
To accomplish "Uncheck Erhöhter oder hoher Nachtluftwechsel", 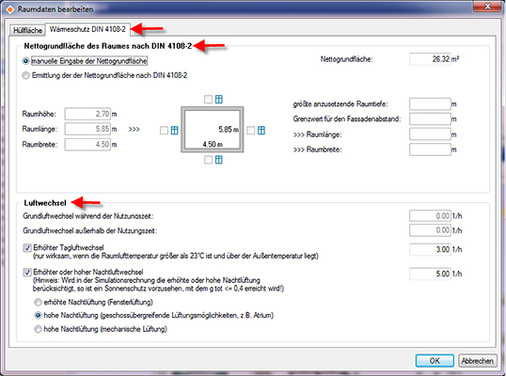I will pyautogui.click(x=27, y=272).
